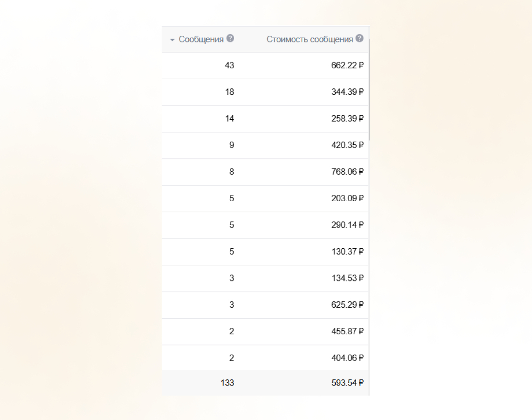Click the 420.35 ₽ cost value
Image resolution: width=532 pixels, height=420 pixels.
(347, 146)
